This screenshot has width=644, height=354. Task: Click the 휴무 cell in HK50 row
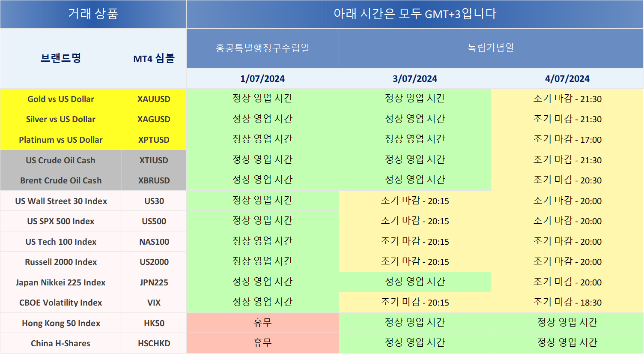tap(262, 323)
